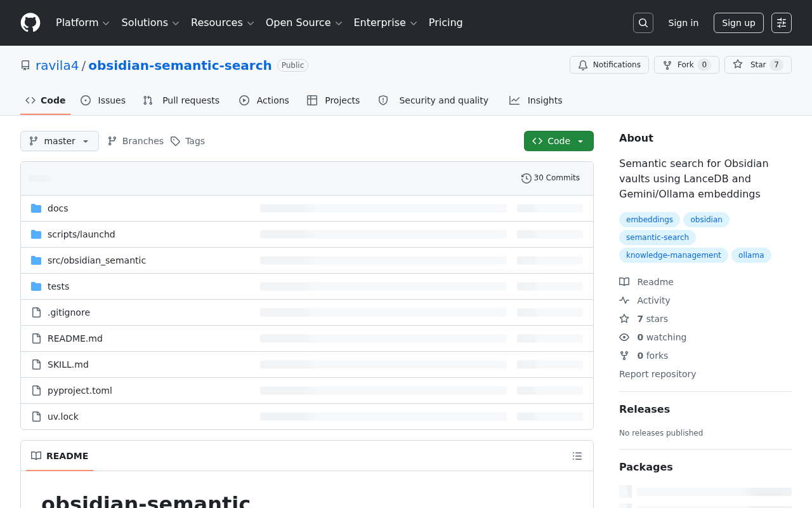This screenshot has width=812, height=508.
Task: Click the Report repository link
Action: point(657,374)
